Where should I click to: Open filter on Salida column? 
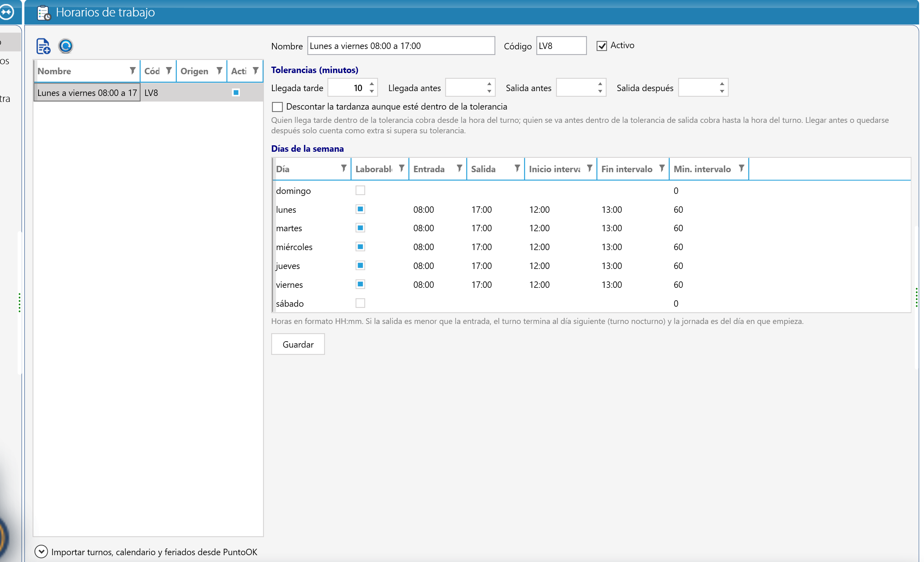[x=517, y=168]
